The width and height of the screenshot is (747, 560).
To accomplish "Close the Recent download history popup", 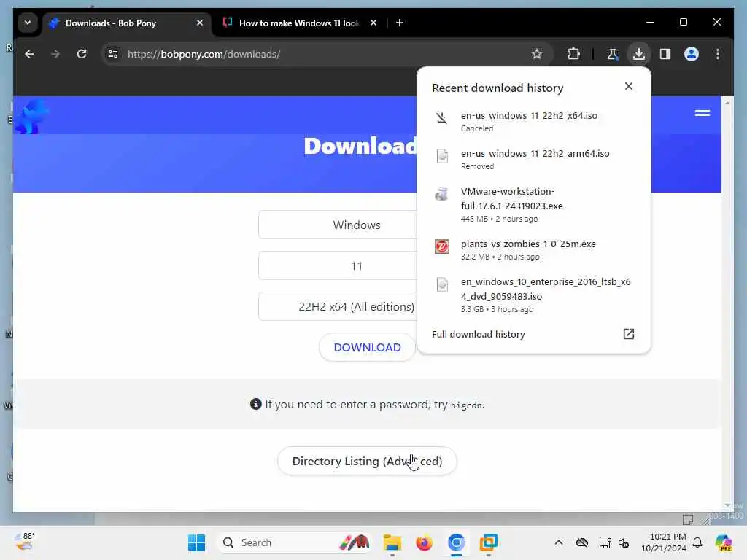I will [629, 86].
